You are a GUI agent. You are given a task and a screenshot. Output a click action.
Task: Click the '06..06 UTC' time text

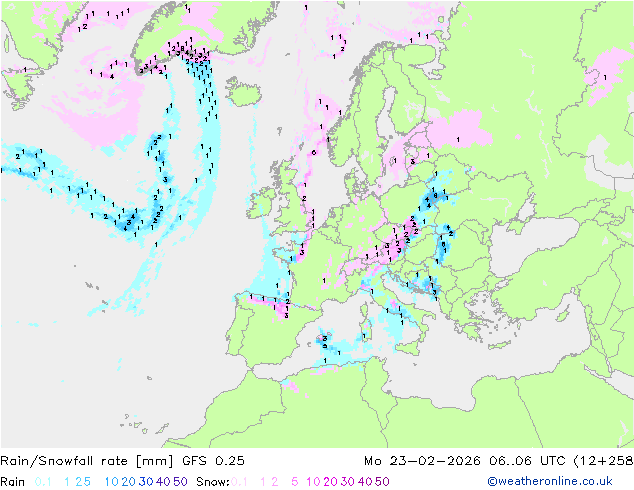coord(527,461)
